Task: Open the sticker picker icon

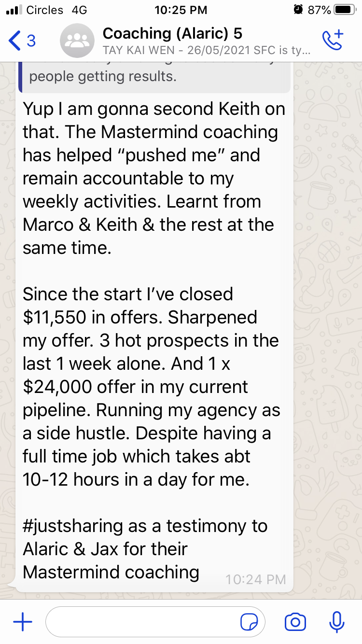Action: pyautogui.click(x=249, y=623)
